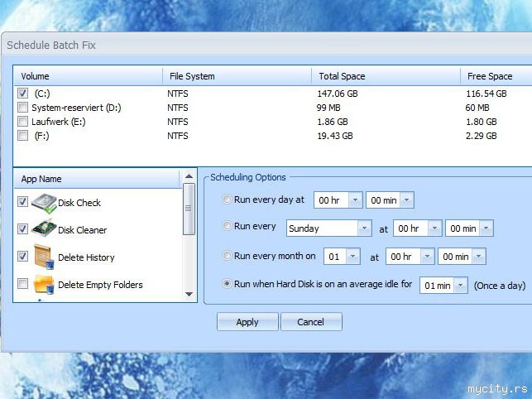Check the System-reserviert (D:) volume checkbox
This screenshot has width=532, height=399.
pyautogui.click(x=22, y=108)
